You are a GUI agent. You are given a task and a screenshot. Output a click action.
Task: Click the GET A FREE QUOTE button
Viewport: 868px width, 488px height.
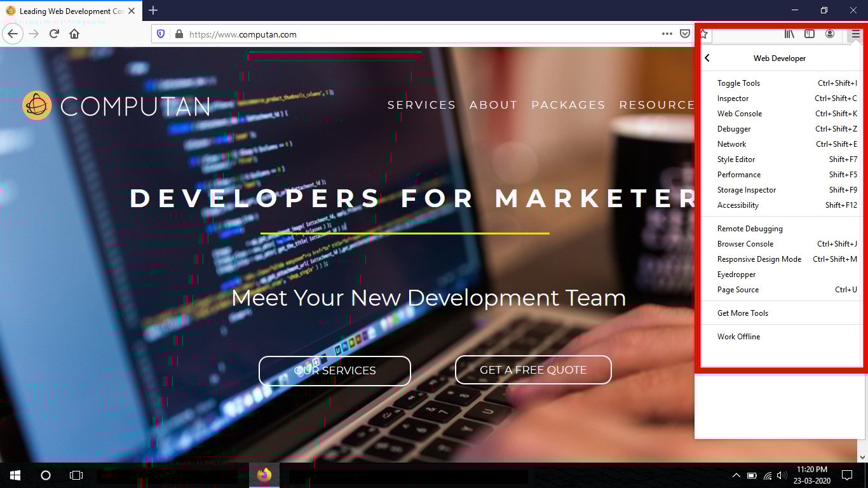(533, 370)
